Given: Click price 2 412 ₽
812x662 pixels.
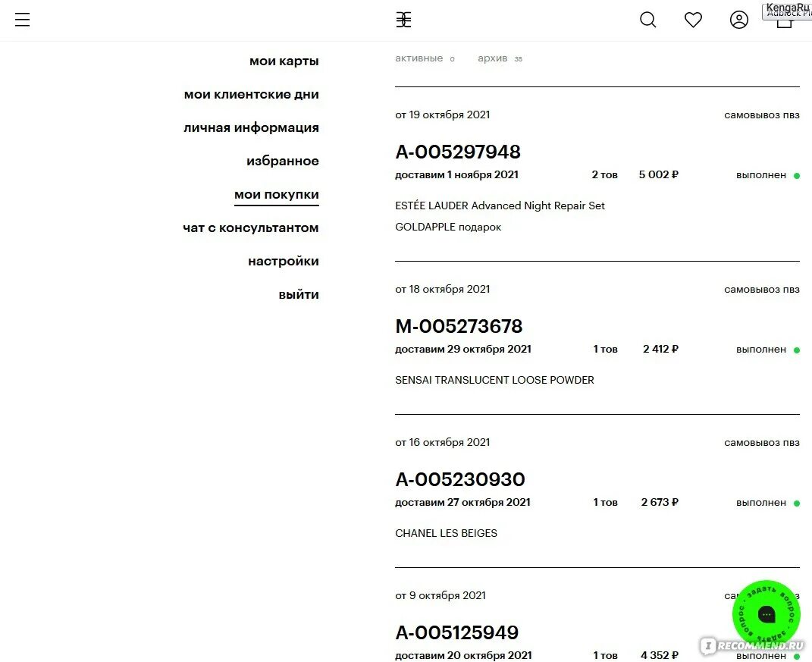Looking at the screenshot, I should point(660,349).
